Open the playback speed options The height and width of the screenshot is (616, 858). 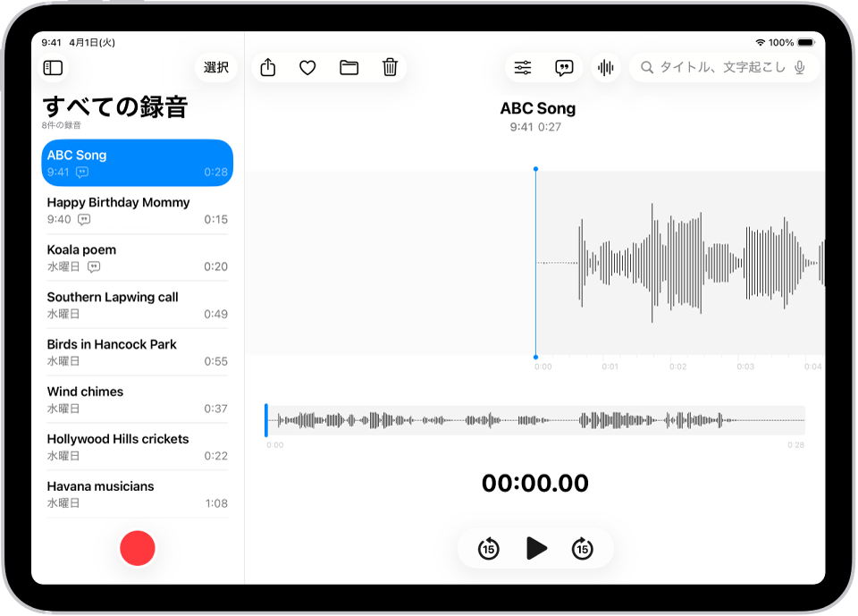(522, 67)
